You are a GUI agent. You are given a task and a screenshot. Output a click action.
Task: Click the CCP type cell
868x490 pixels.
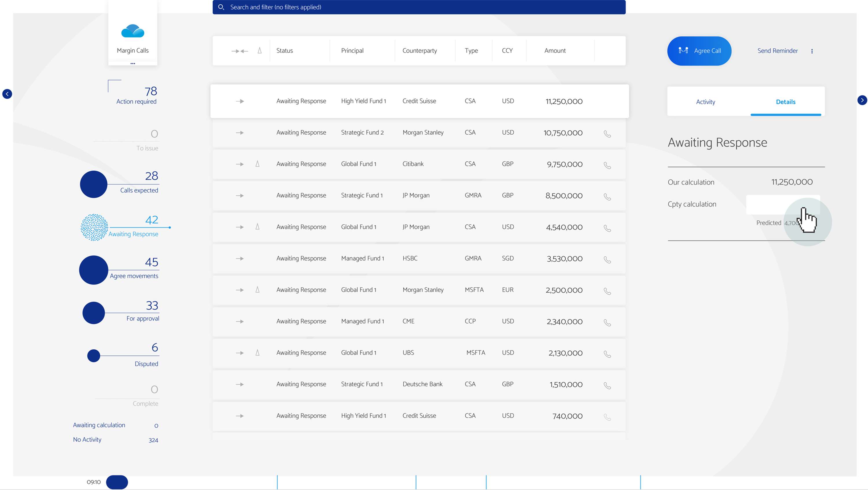pos(470,321)
